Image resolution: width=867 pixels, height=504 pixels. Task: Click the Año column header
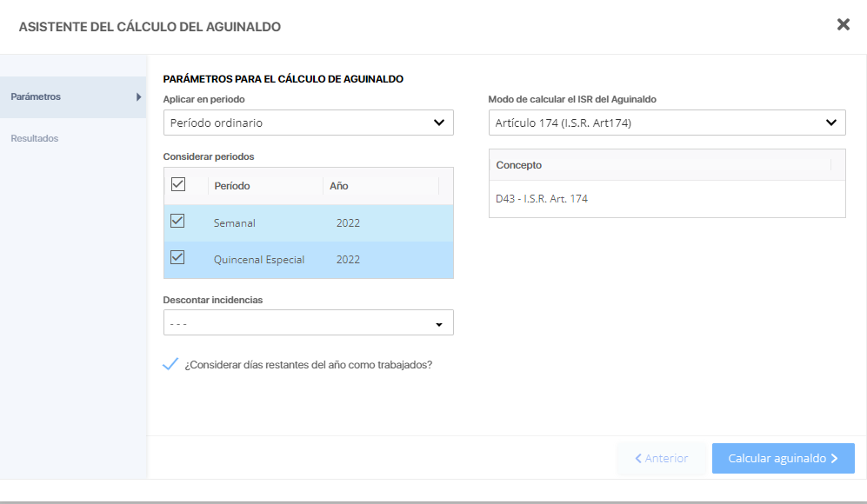(x=339, y=186)
